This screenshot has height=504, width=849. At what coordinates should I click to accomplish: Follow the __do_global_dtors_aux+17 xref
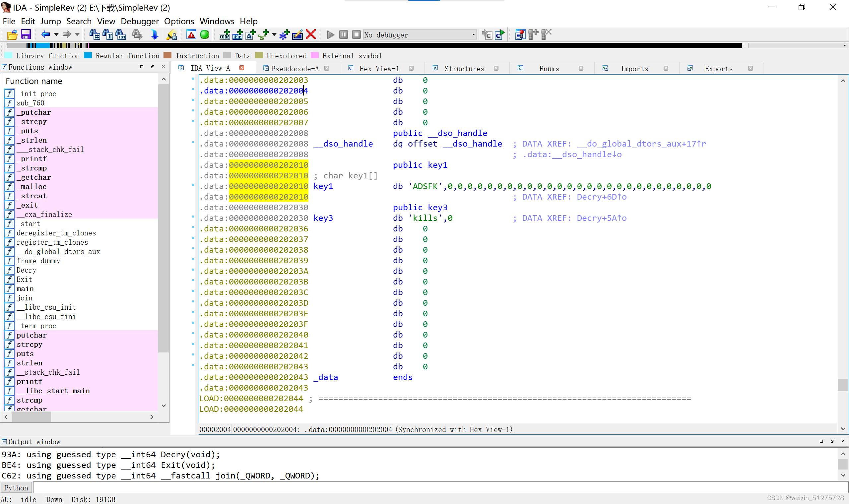pyautogui.click(x=641, y=144)
